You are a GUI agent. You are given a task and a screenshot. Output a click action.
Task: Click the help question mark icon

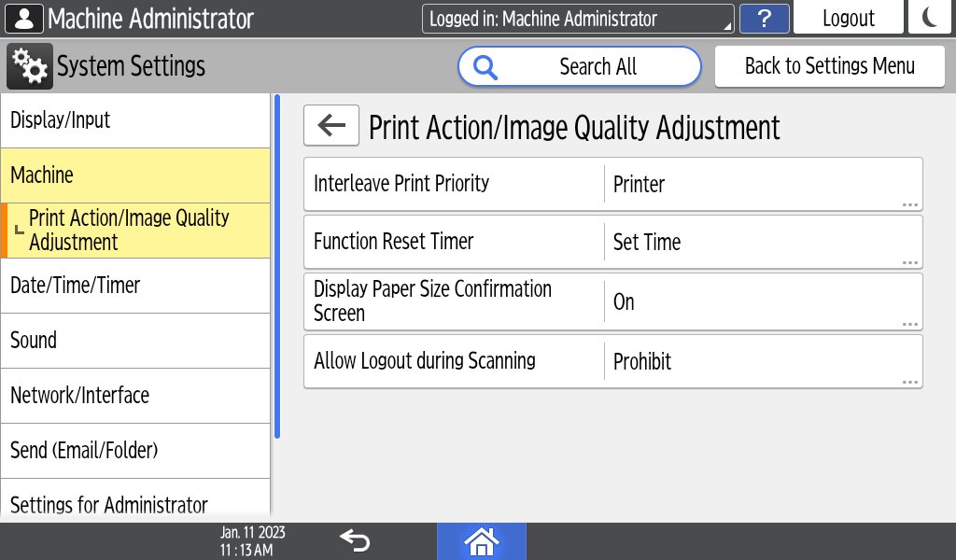[x=764, y=19]
